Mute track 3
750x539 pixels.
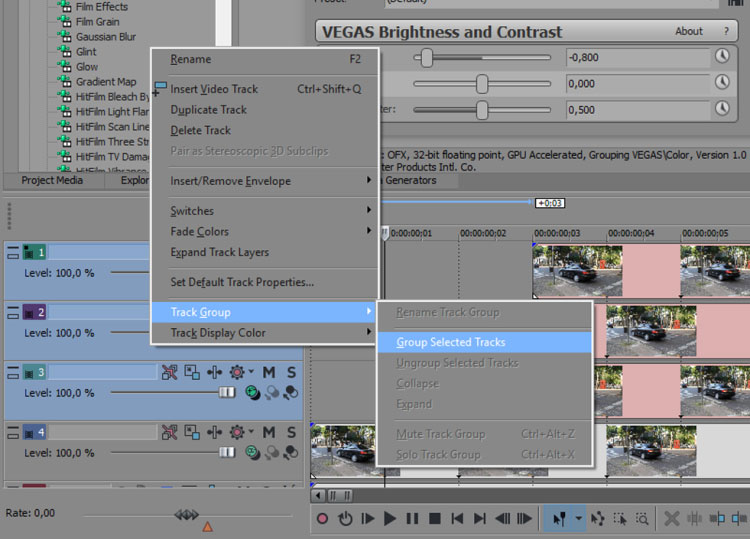tap(269, 372)
